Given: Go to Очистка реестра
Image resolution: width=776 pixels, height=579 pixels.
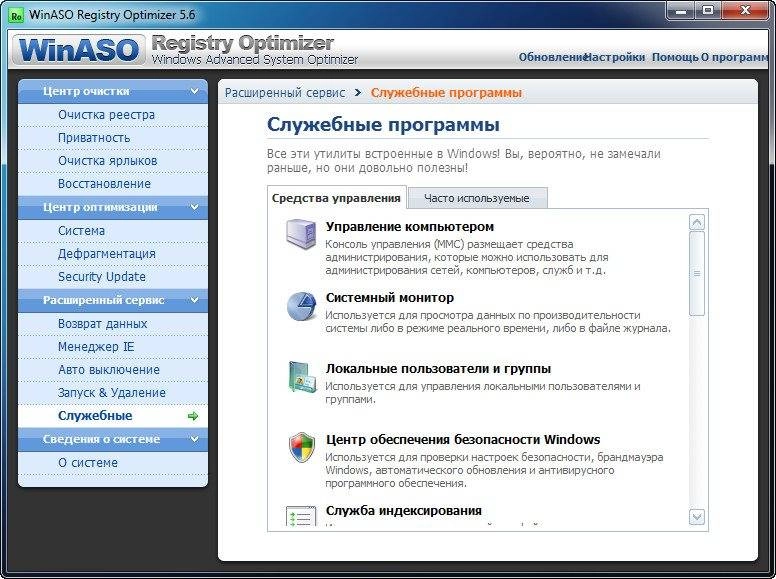Looking at the screenshot, I should point(113,115).
